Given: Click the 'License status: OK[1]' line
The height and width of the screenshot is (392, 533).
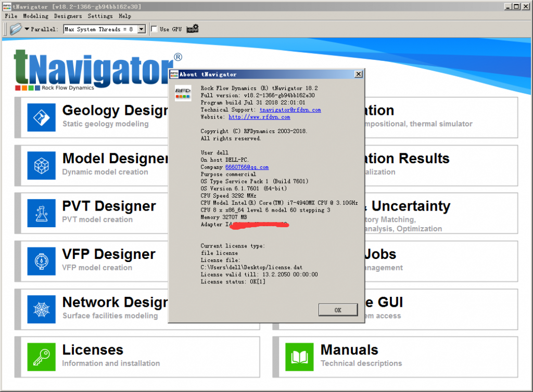Looking at the screenshot, I should pos(233,282).
